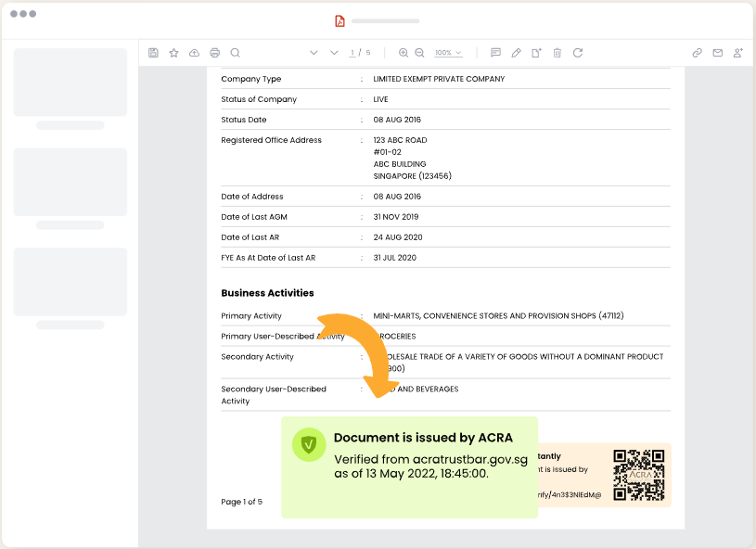Screen dimensions: 756x549
Task: Zoom in on the page
Action: [403, 53]
